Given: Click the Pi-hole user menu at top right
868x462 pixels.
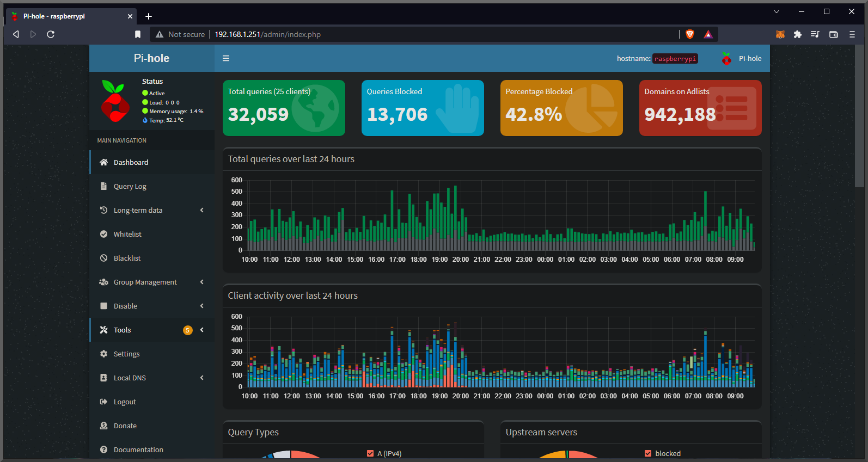Looking at the screenshot, I should (x=742, y=58).
